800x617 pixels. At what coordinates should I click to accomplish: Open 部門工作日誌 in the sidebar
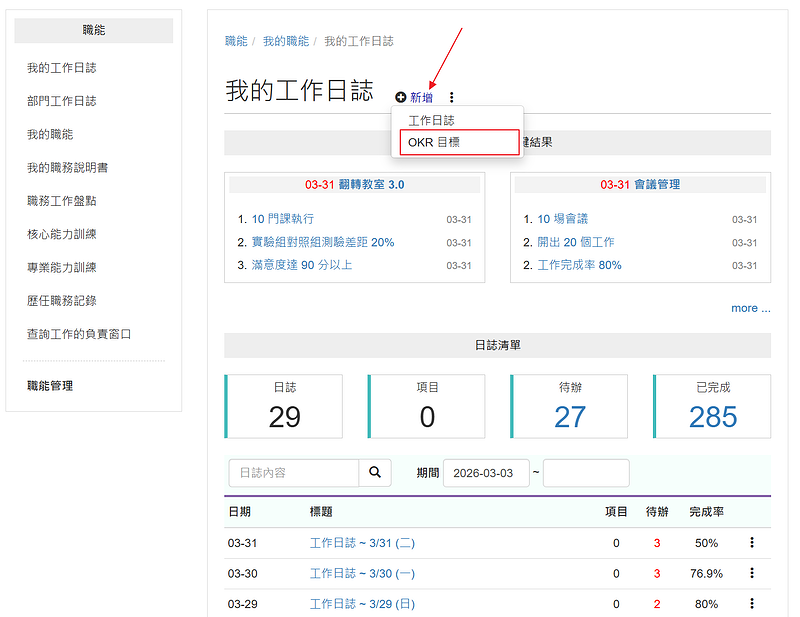(x=61, y=101)
